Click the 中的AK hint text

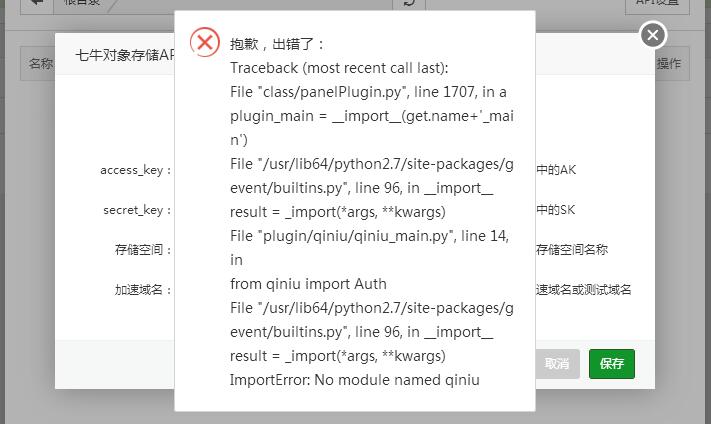[x=556, y=170]
